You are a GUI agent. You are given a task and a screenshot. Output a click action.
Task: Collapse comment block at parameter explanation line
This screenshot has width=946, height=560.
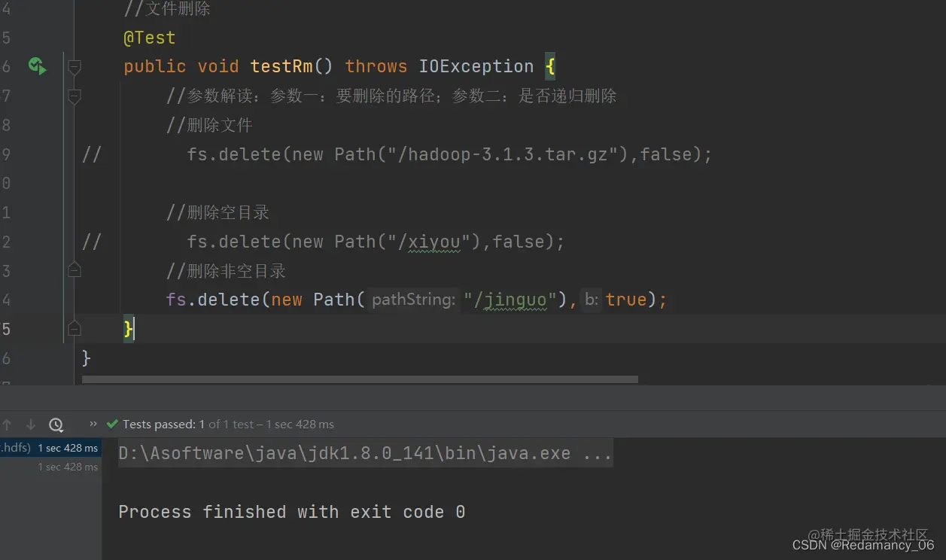click(74, 96)
